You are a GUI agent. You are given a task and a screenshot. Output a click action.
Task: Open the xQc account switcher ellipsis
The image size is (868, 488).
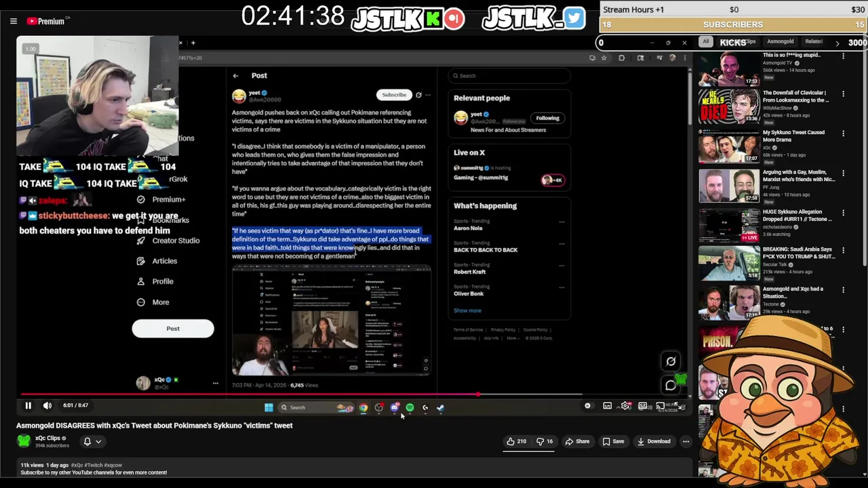coord(216,384)
